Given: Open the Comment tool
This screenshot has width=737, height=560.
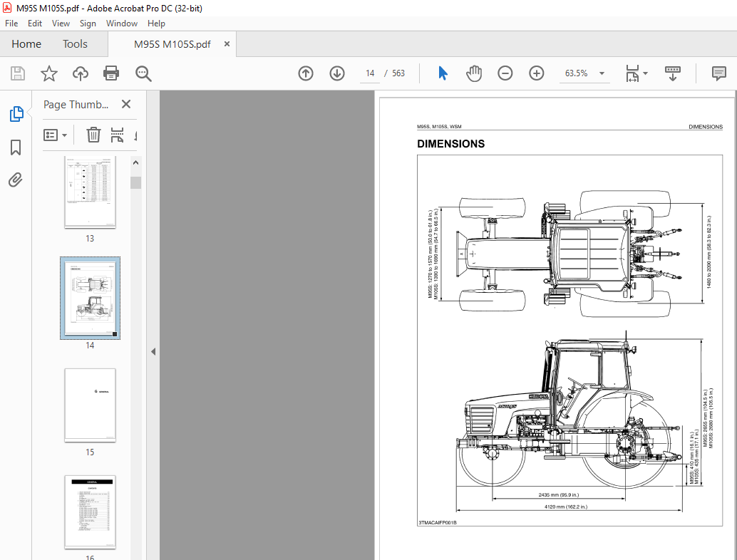Looking at the screenshot, I should pyautogui.click(x=718, y=73).
